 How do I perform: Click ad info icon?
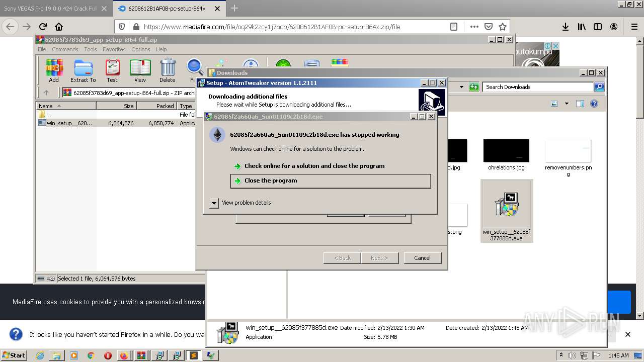point(548,46)
